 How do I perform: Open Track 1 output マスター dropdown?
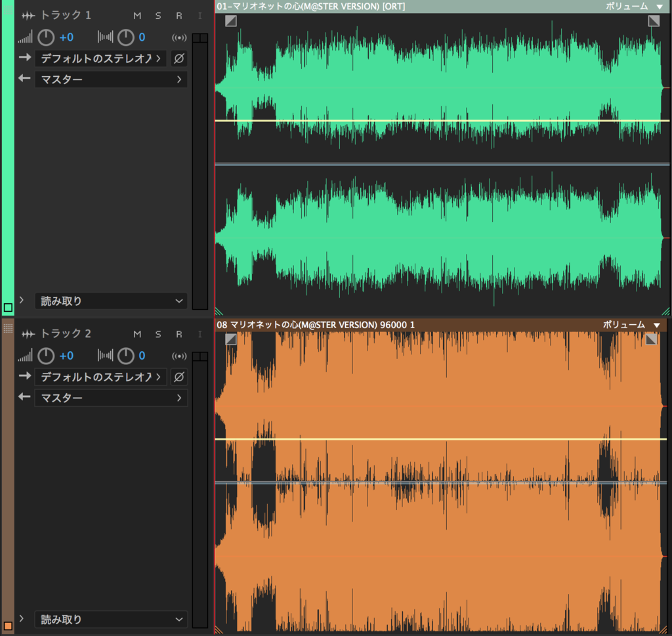point(111,79)
